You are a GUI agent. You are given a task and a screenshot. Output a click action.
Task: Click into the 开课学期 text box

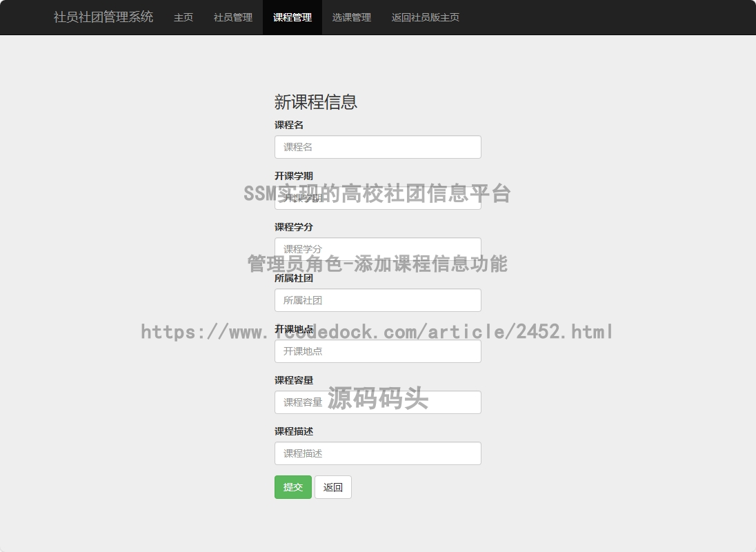[x=378, y=198]
